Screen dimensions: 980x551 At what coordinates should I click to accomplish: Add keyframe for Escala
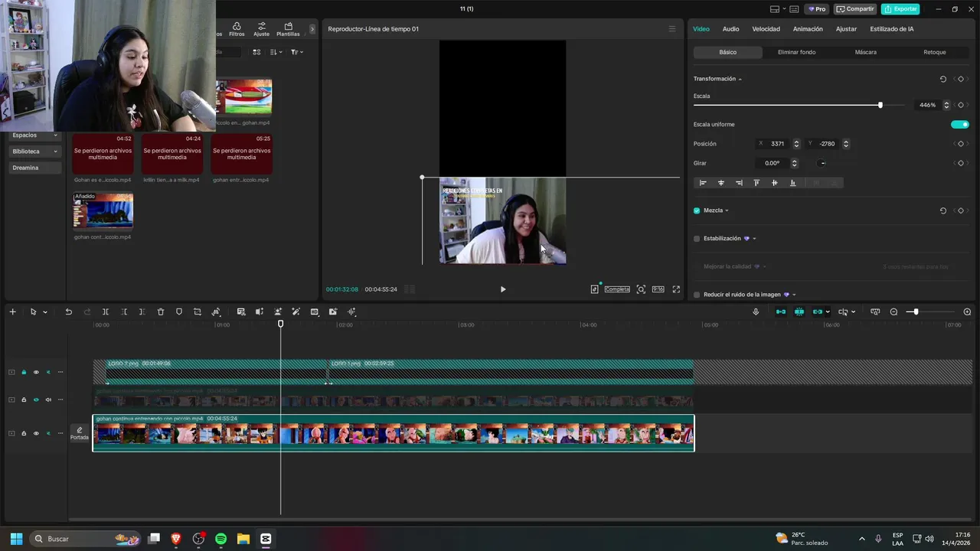961,105
